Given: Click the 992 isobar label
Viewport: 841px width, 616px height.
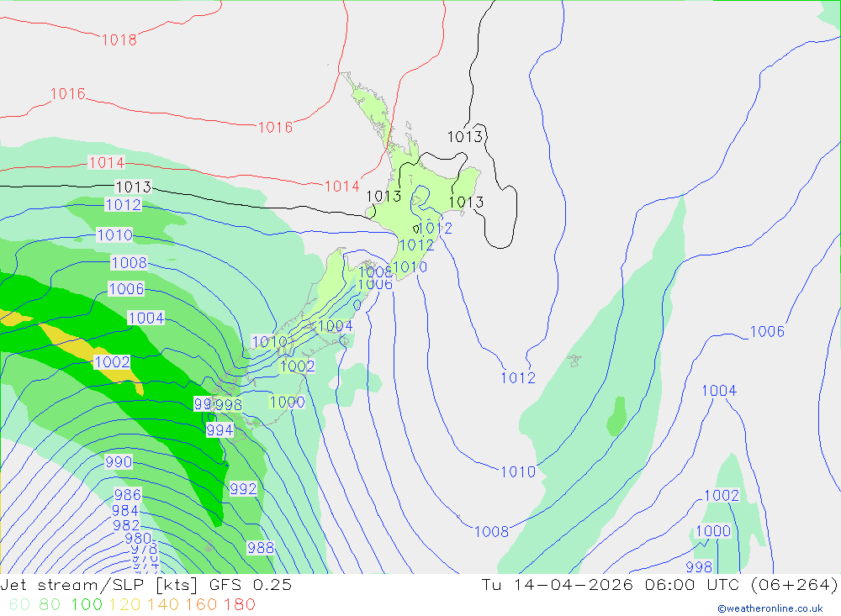Looking at the screenshot, I should pyautogui.click(x=243, y=488).
